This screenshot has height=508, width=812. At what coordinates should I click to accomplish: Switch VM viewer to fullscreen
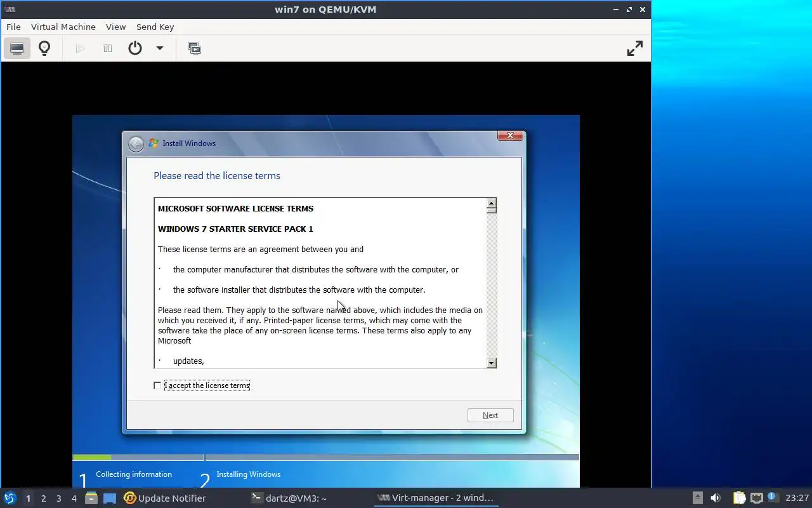pyautogui.click(x=635, y=48)
